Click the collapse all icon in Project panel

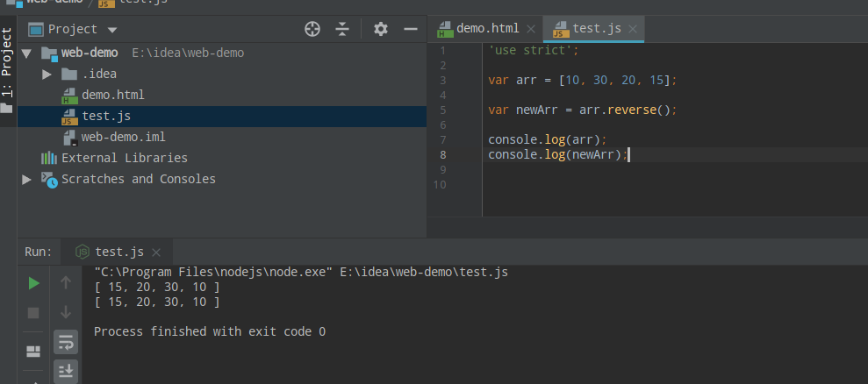tap(342, 29)
